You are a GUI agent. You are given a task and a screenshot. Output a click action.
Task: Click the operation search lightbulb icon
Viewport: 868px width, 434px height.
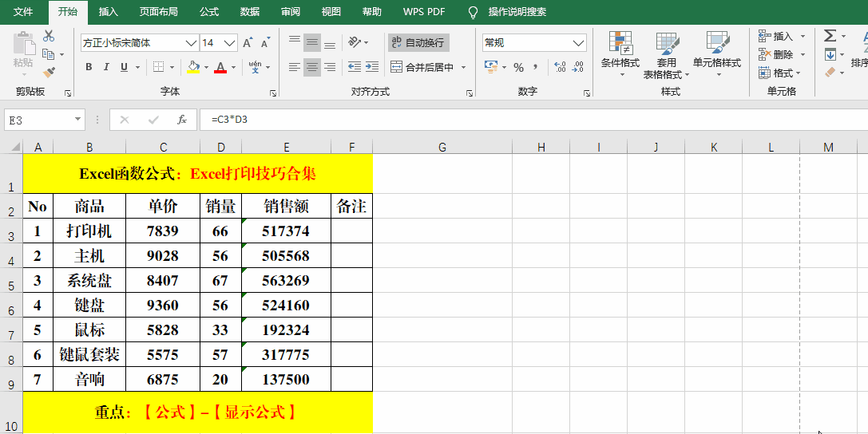(x=473, y=12)
